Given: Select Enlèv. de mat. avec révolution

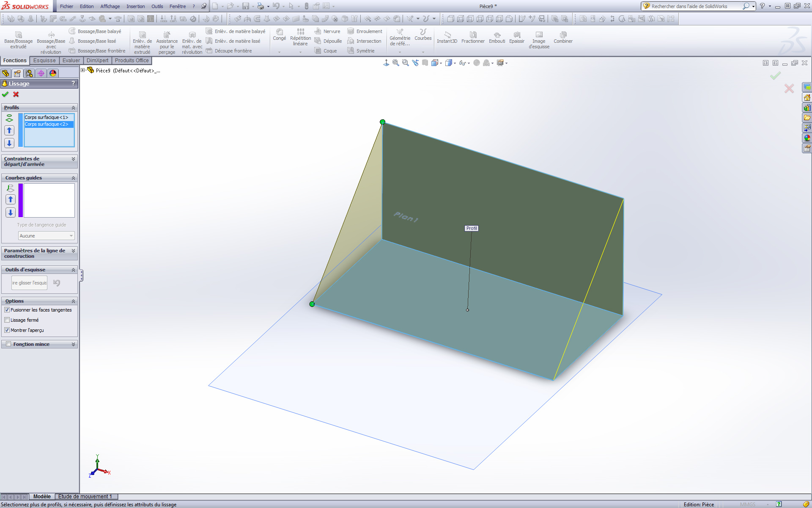Looking at the screenshot, I should click(192, 43).
